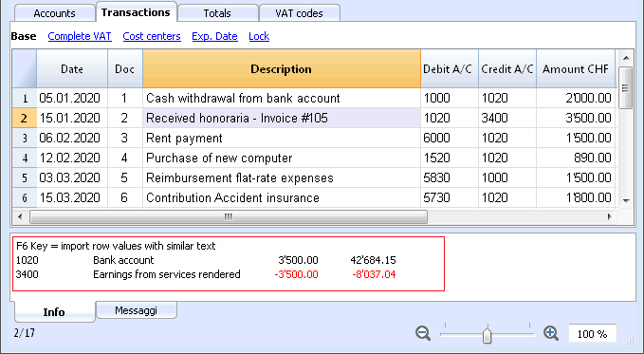
Task: Click the table's top-left select-all corner
Action: pos(25,68)
